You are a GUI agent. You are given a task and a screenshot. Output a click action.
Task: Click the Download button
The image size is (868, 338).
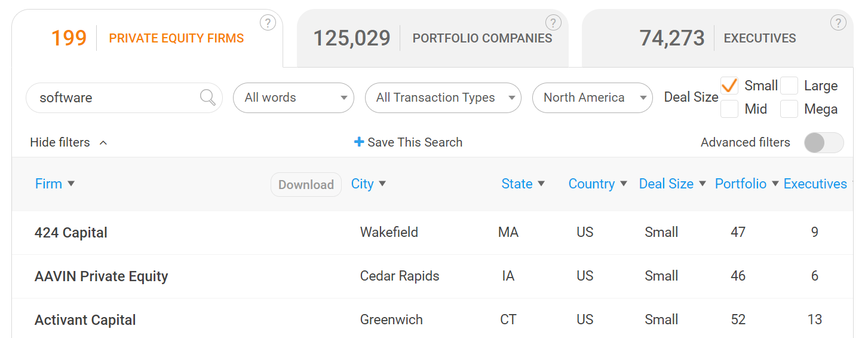(306, 185)
